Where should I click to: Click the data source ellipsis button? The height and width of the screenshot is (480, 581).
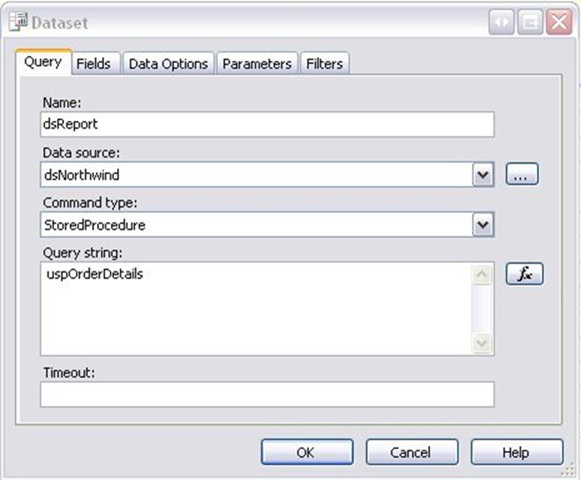522,174
